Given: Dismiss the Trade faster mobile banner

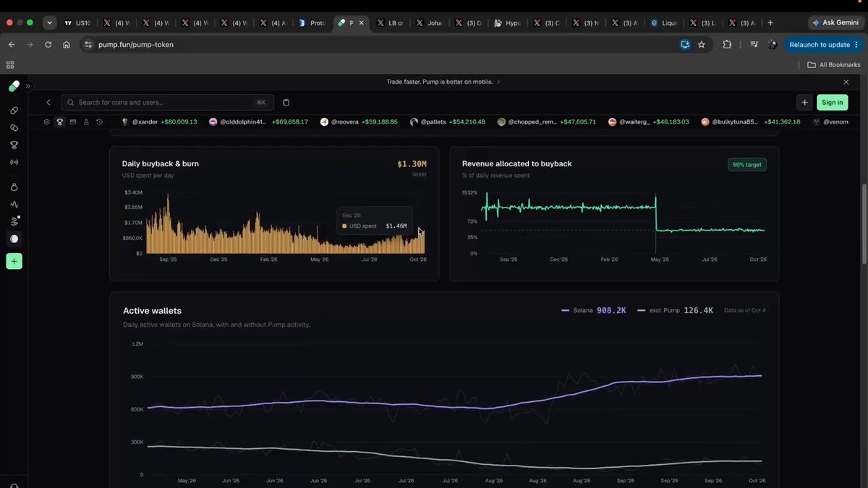Looking at the screenshot, I should click(x=846, y=82).
